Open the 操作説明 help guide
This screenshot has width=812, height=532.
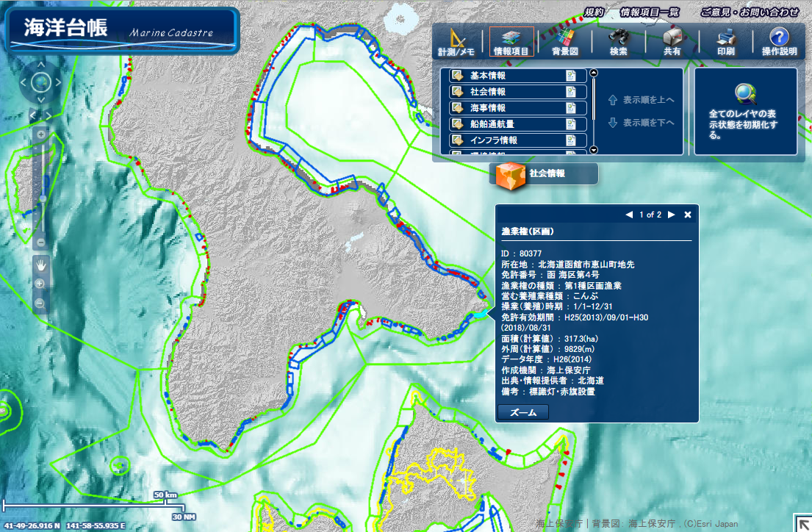pyautogui.click(x=780, y=42)
